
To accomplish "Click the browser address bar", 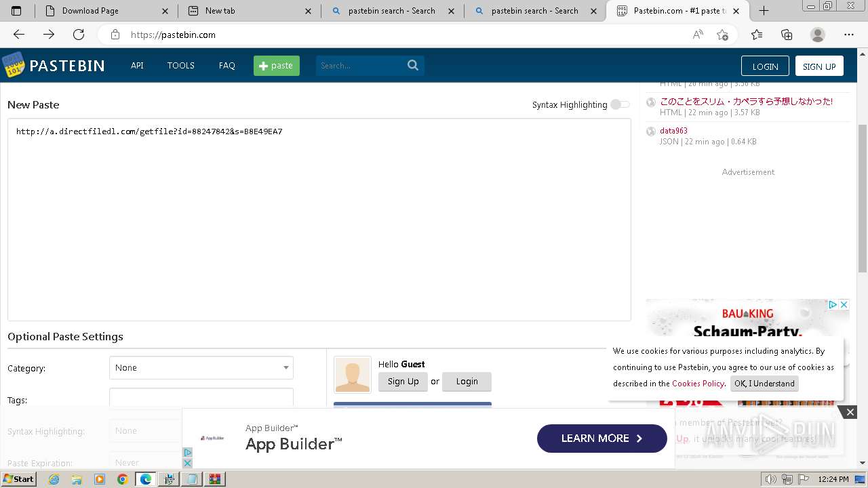I will tap(407, 35).
